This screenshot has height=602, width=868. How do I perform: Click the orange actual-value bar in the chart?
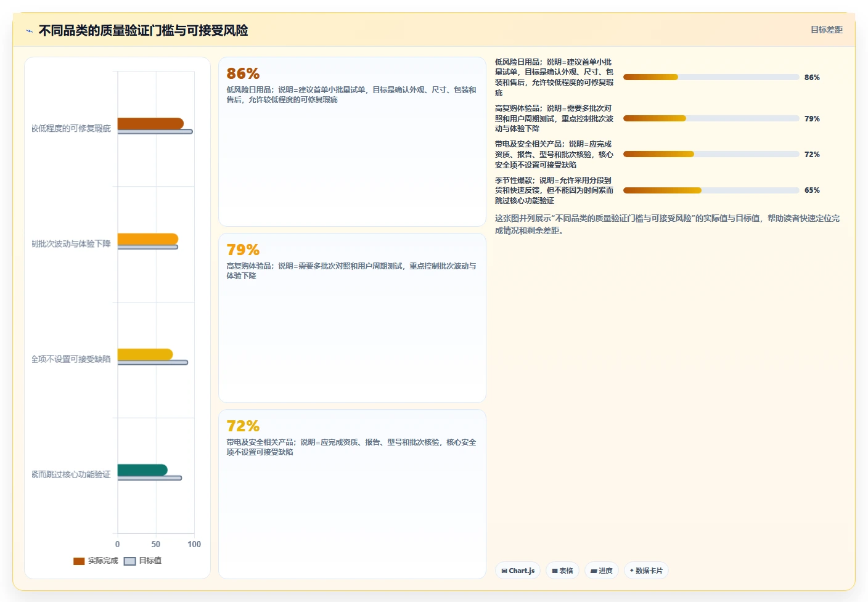[148, 239]
